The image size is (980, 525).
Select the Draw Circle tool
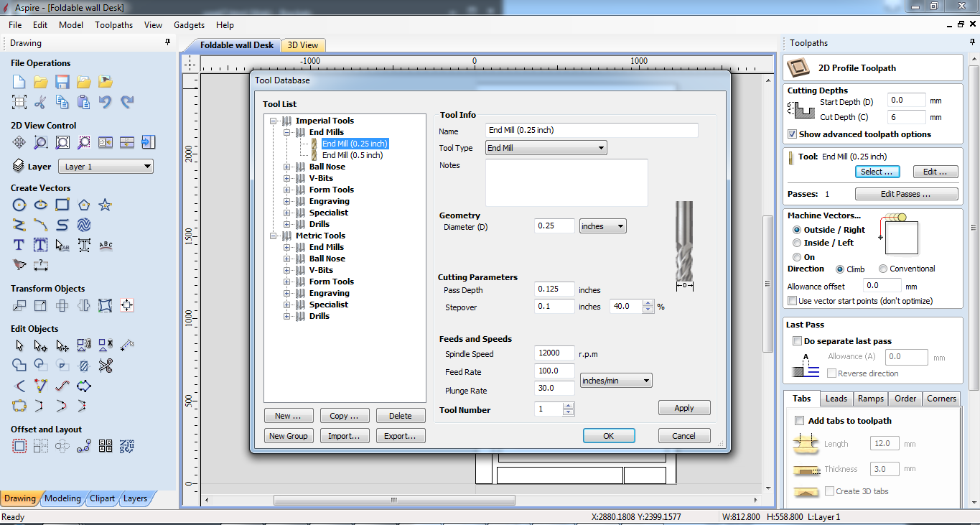point(19,205)
